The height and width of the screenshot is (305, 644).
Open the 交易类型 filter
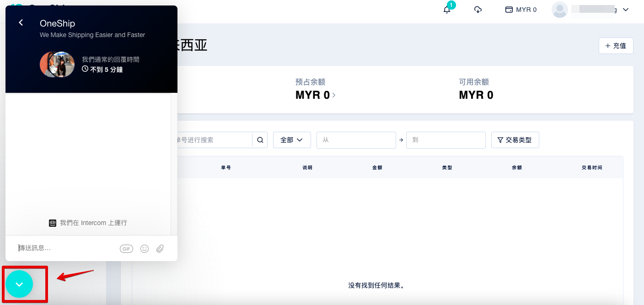pyautogui.click(x=515, y=140)
